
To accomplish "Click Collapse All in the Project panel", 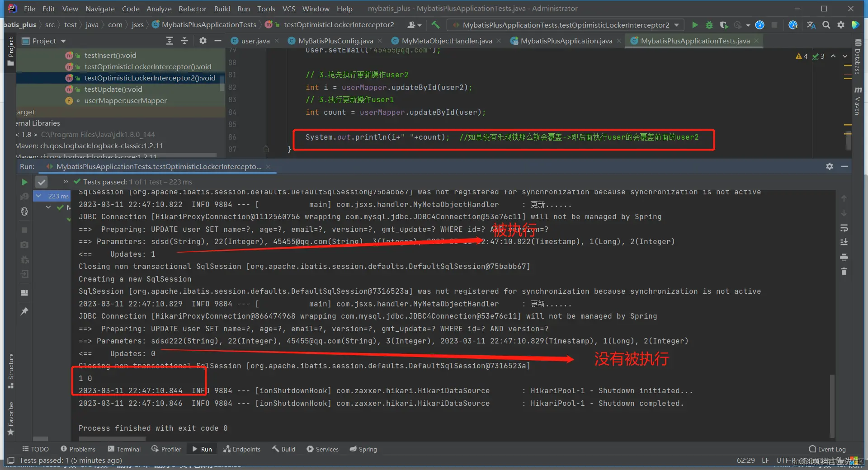I will tap(184, 41).
